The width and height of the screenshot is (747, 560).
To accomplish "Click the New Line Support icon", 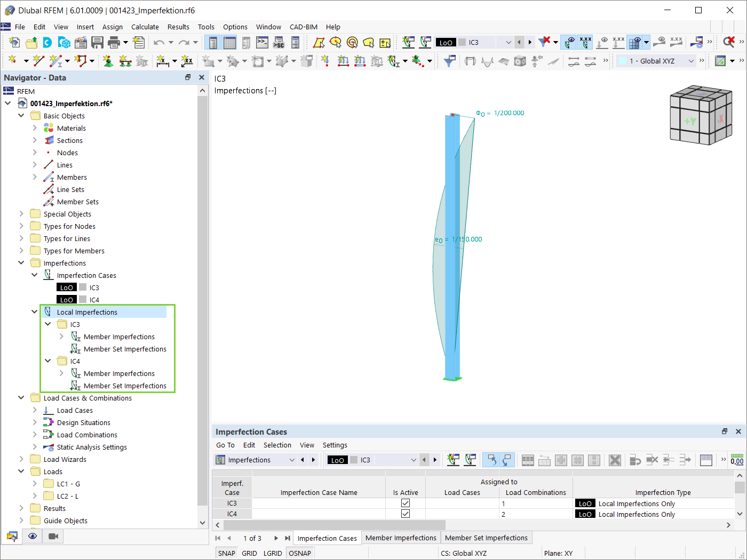I will coord(125,61).
